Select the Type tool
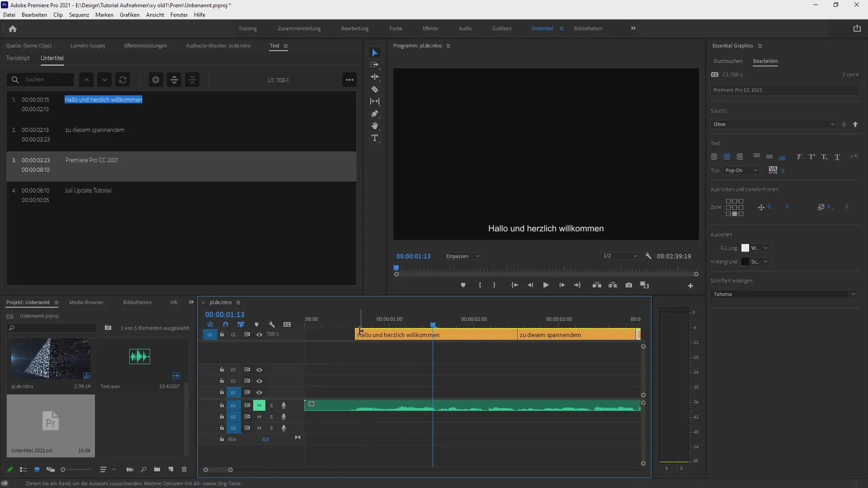Image resolution: width=868 pixels, height=488 pixels. (375, 138)
